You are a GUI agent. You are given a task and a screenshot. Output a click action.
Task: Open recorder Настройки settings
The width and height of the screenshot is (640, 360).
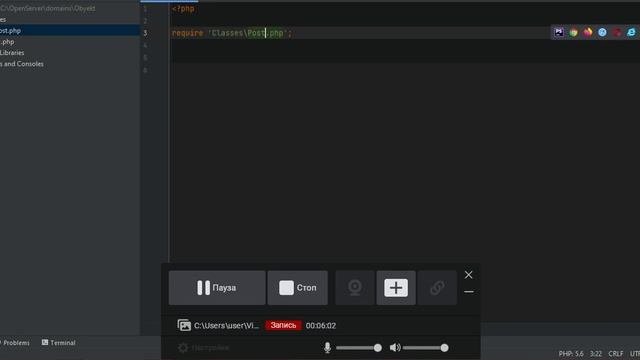(x=204, y=348)
